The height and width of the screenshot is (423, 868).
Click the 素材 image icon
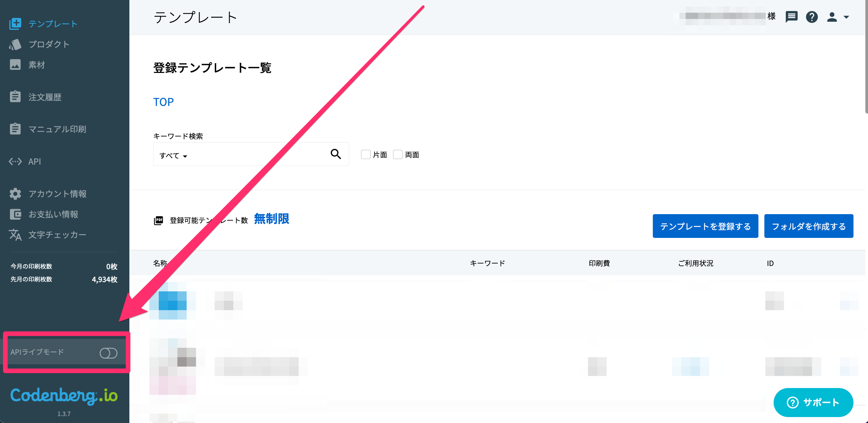pos(15,65)
